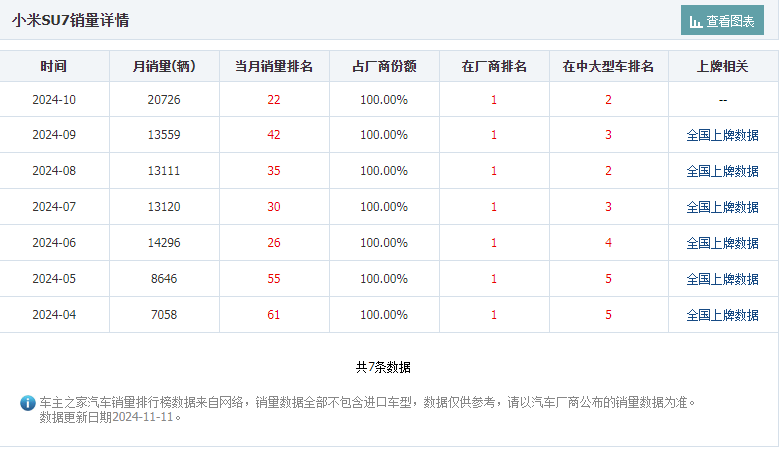781x450 pixels.
Task: Click mid-large car rank 4 for 2024-06
Action: click(608, 243)
